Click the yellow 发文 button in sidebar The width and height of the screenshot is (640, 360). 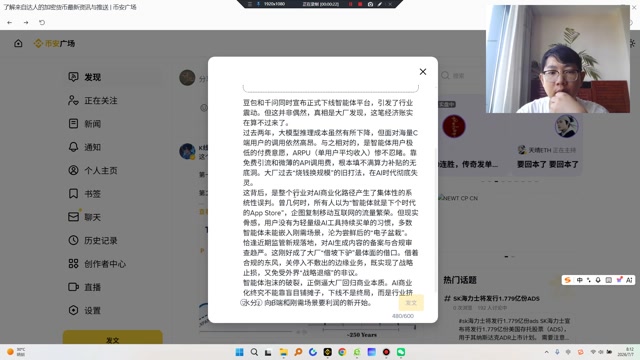click(x=113, y=338)
